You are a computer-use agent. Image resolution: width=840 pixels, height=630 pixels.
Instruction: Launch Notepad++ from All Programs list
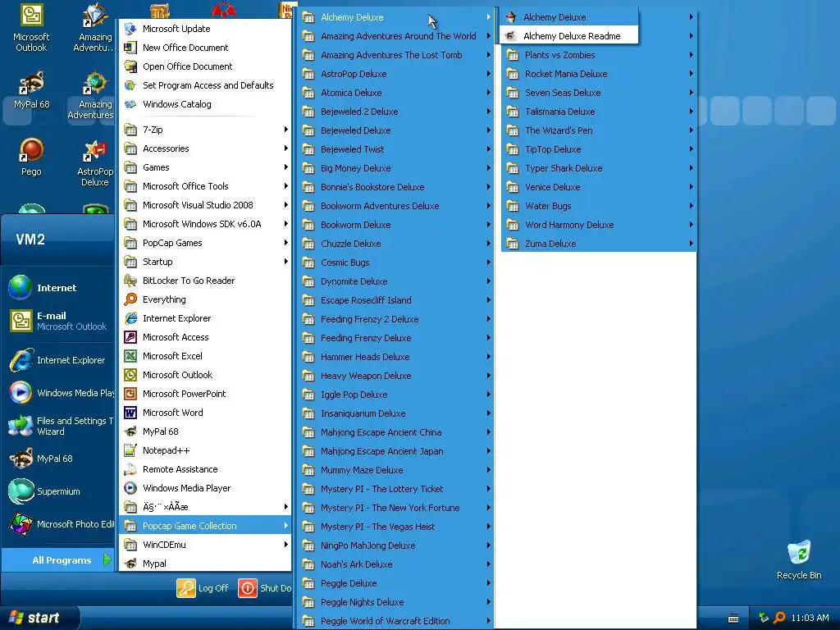pyautogui.click(x=204, y=450)
